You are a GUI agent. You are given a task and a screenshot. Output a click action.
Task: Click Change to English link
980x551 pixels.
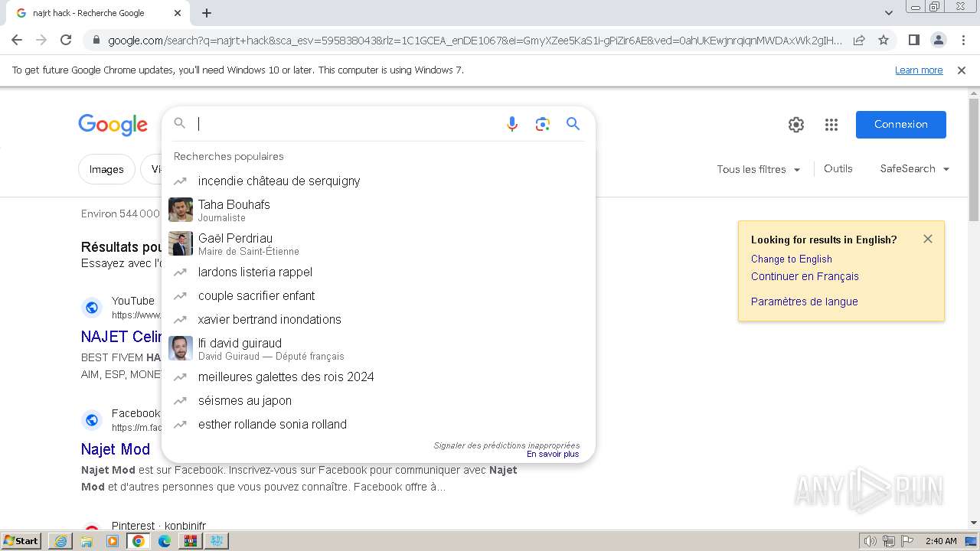click(x=792, y=259)
